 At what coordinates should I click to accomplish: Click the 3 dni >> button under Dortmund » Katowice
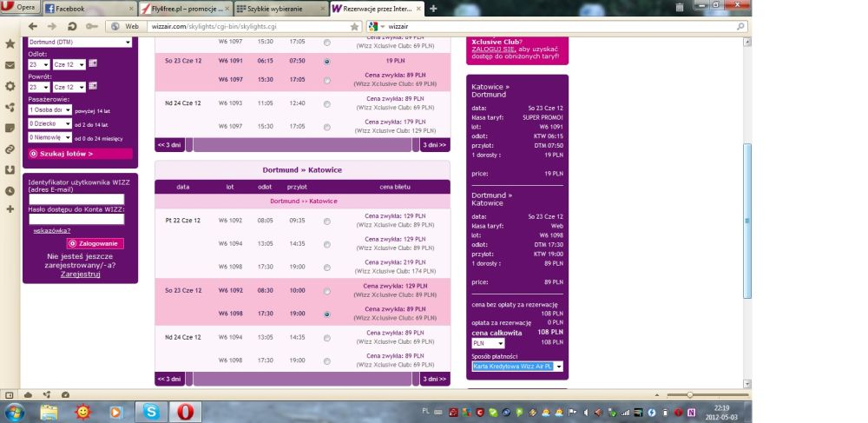(x=435, y=380)
